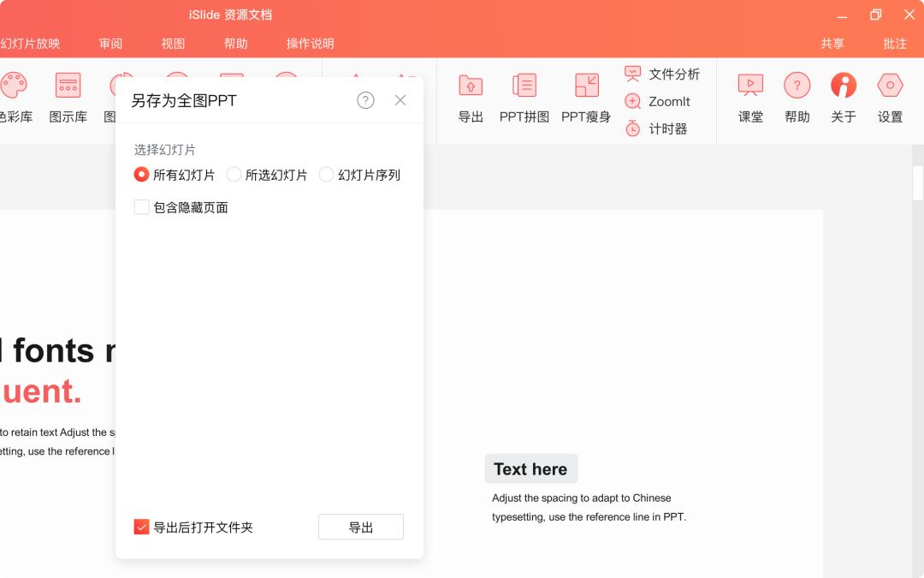Uncheck 导出后打开文件夹 option
Screen dimensions: 924x578
(x=141, y=527)
